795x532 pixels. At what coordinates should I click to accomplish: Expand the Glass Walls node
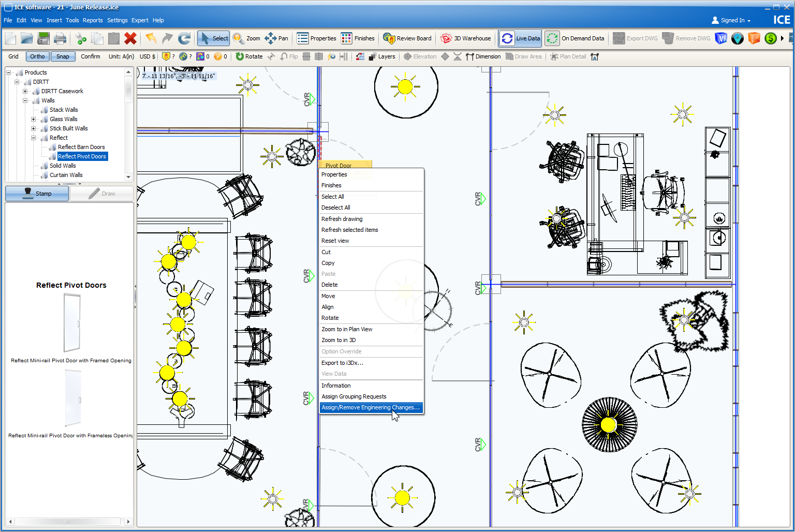coord(34,119)
